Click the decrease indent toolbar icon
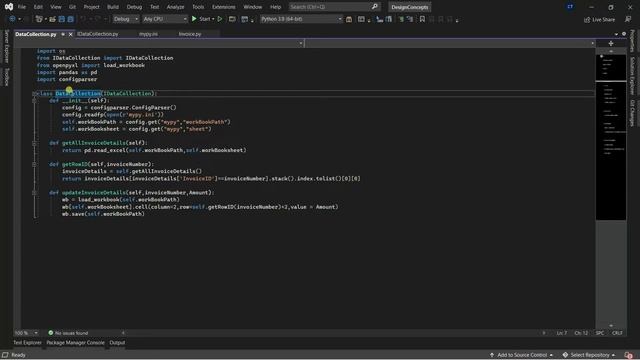Viewport: 640px width, 360px height. tap(380, 19)
